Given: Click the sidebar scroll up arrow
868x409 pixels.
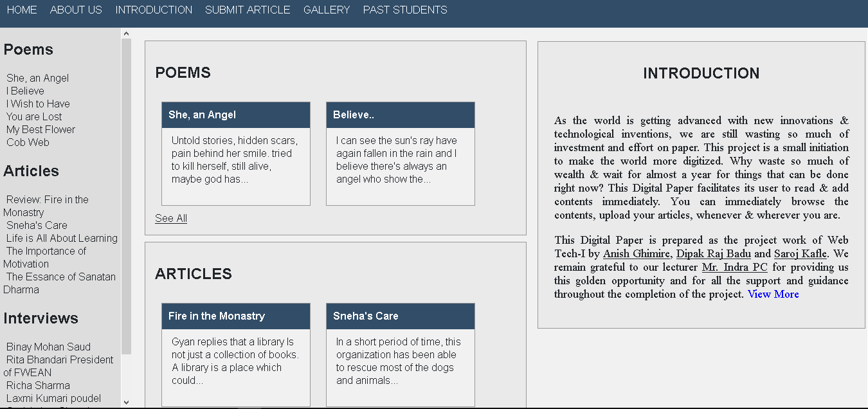Looking at the screenshot, I should point(126,33).
